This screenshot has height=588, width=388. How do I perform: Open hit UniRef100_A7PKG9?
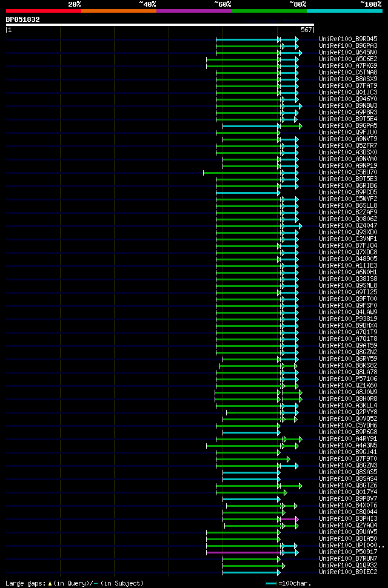pos(348,65)
